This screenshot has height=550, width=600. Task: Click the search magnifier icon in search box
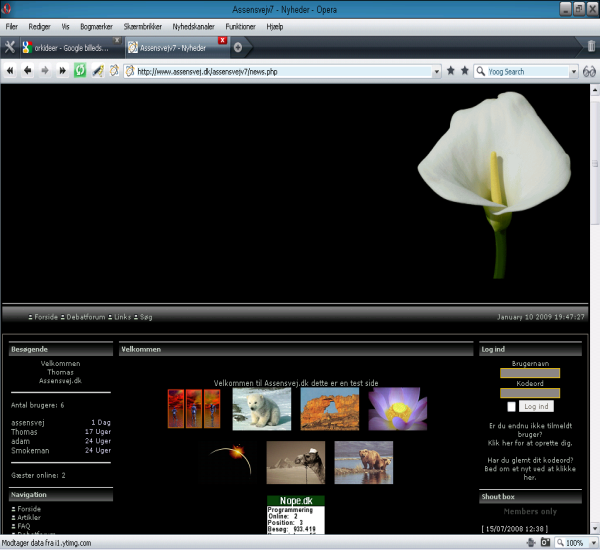[481, 71]
